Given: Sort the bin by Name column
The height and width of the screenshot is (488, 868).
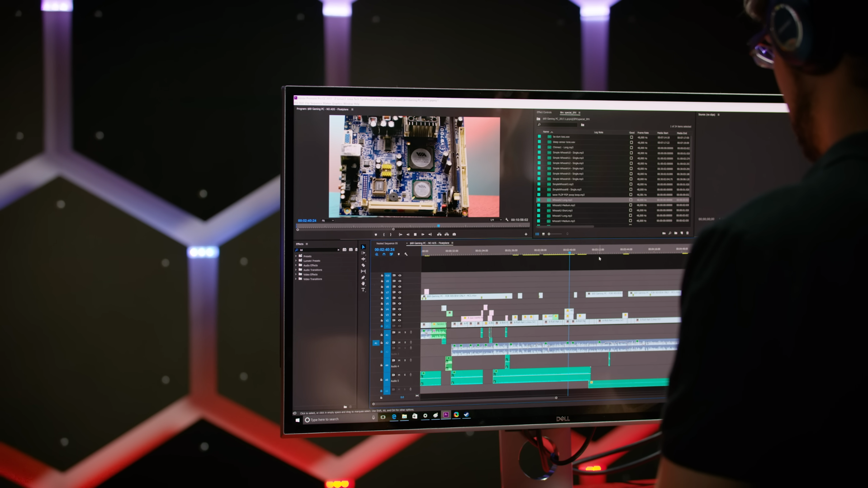Looking at the screenshot, I should [x=546, y=132].
